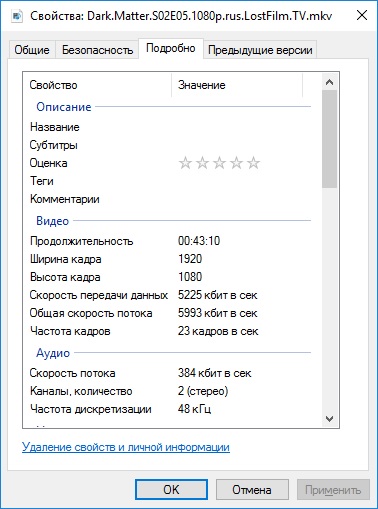Set rating to third star
Image resolution: width=378 pixels, height=509 pixels.
219,163
